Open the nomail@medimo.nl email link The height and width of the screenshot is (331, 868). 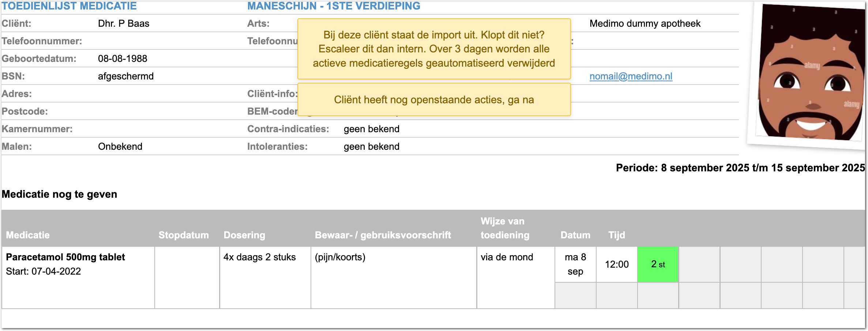click(x=631, y=76)
